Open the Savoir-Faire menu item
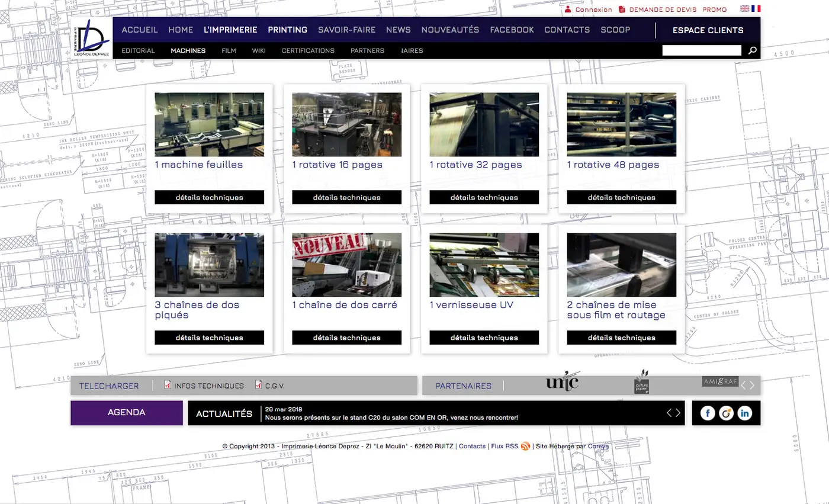This screenshot has height=504, width=829. (347, 30)
